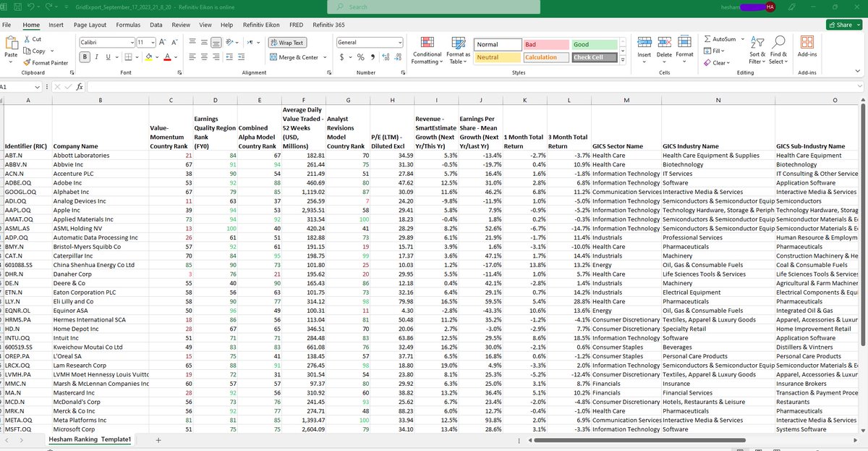Switch to the Page Layout tab
Viewport: 868px width, 451px height.
(90, 25)
